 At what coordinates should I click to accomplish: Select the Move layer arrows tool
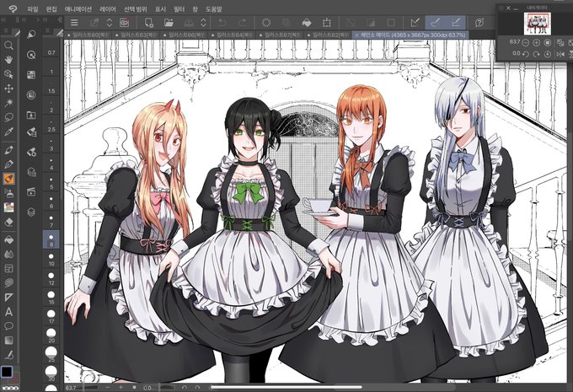(8, 89)
